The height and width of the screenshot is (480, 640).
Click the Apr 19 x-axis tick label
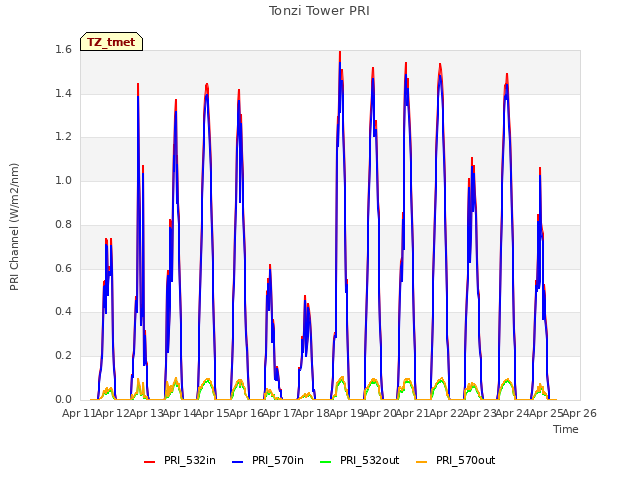[346, 413]
